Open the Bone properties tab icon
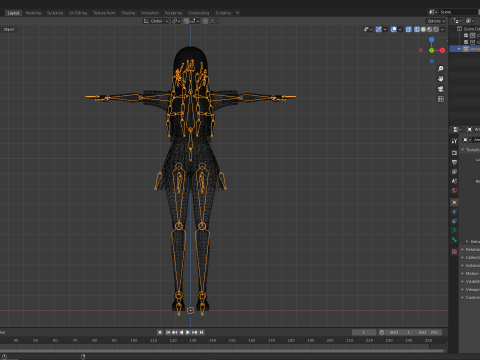This screenshot has width=480, height=360. point(454,240)
